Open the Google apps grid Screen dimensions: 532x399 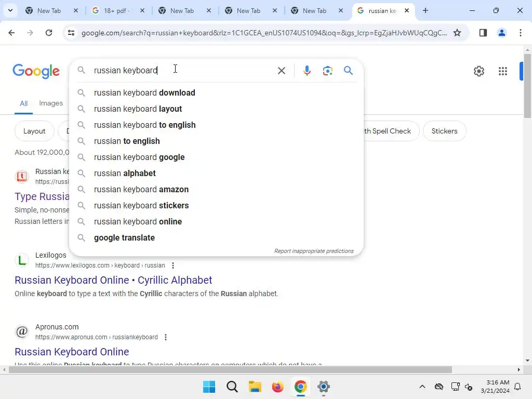pos(502,71)
